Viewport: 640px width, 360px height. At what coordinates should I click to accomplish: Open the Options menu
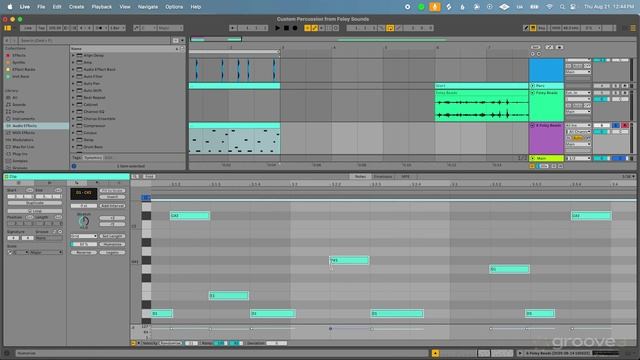point(174,7)
